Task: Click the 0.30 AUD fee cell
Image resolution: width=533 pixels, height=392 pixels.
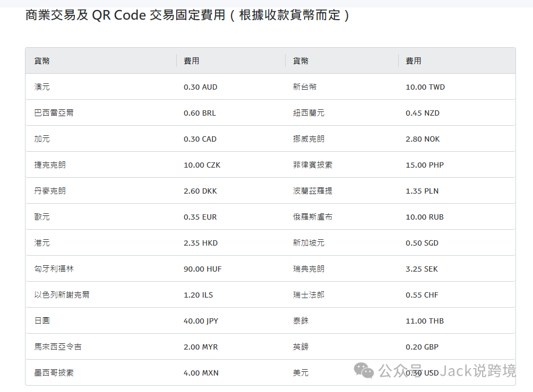Action: (x=200, y=87)
